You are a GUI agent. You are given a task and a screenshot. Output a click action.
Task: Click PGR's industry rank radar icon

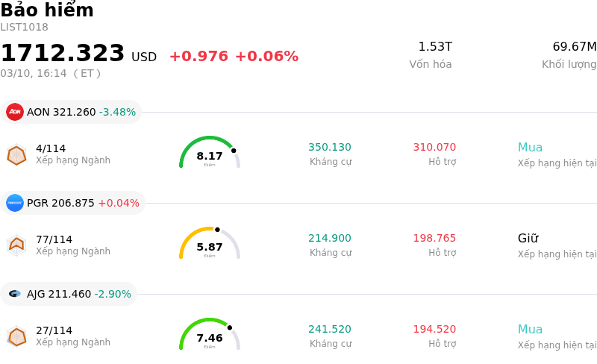pos(16,245)
